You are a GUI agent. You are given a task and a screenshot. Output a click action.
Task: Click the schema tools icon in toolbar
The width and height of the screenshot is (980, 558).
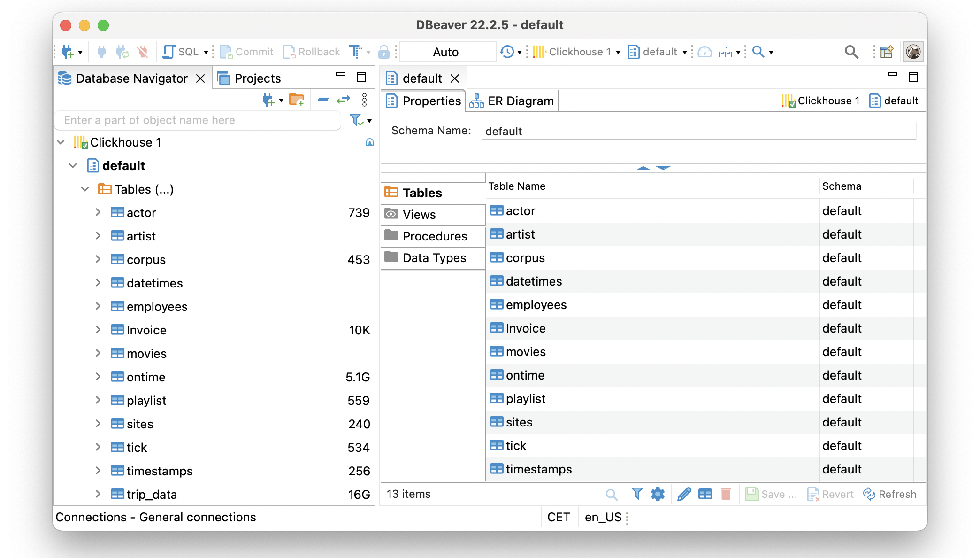[725, 52]
